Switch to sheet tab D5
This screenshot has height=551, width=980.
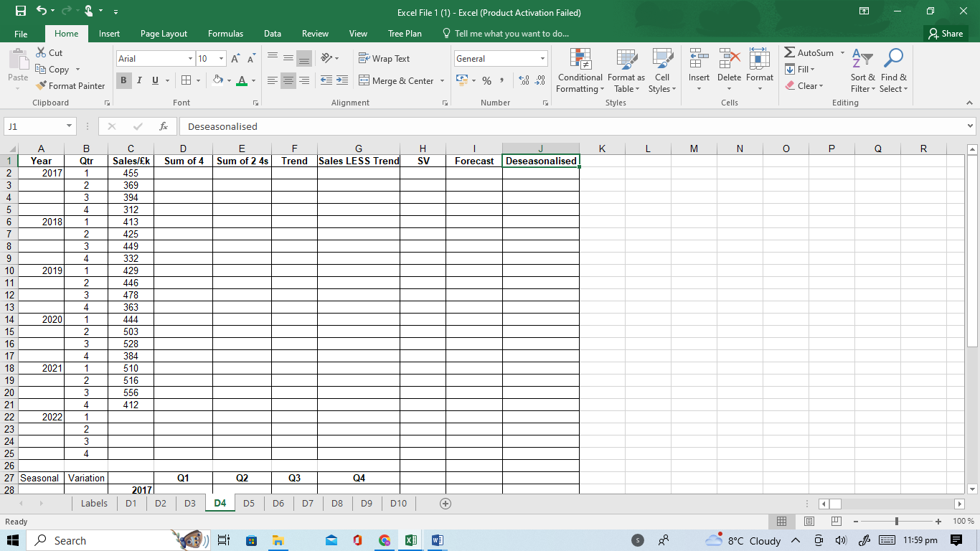pyautogui.click(x=249, y=504)
